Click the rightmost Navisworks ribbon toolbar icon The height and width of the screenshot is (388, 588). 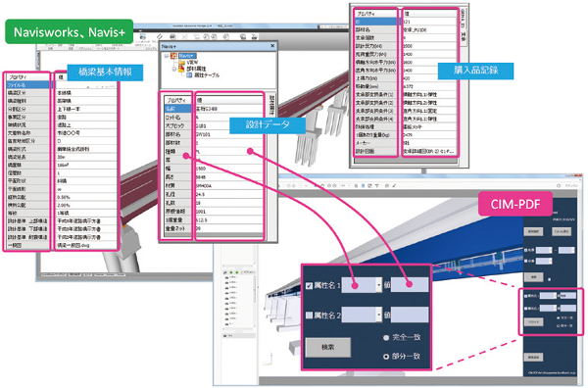254,37
